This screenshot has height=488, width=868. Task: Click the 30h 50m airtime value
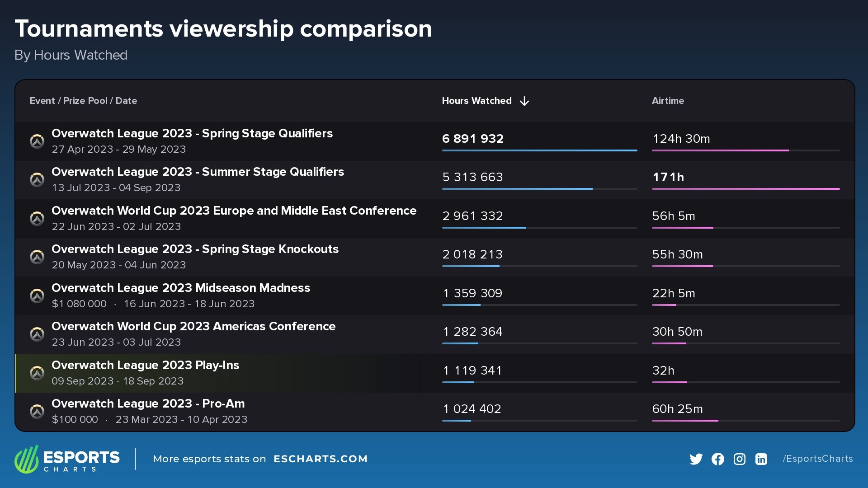(677, 332)
